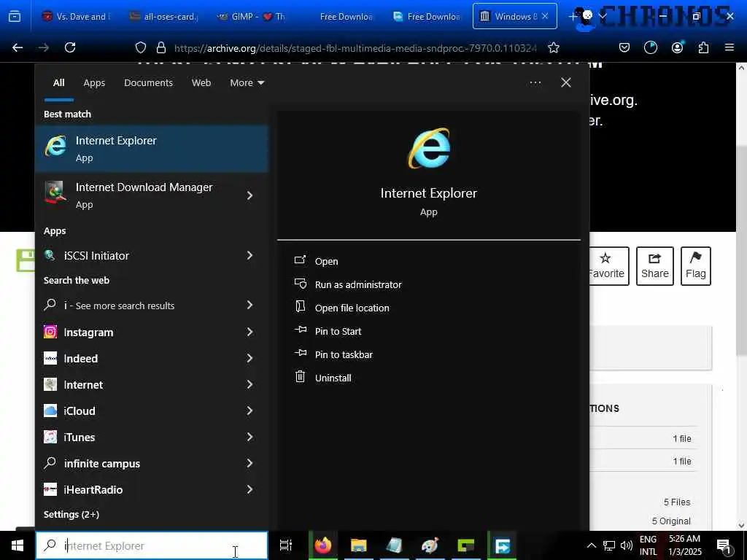This screenshot has width=747, height=560.
Task: Click Open file location
Action: (x=352, y=308)
